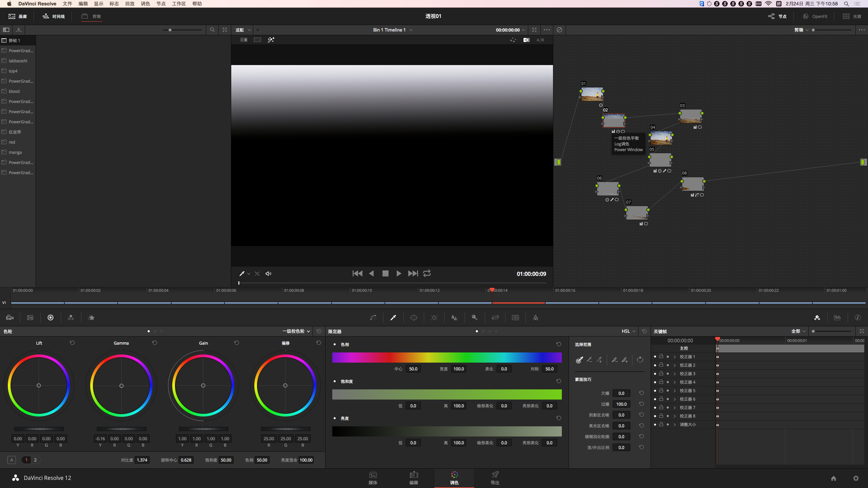
Task: Open the Nodes menu in menu bar
Action: (161, 4)
